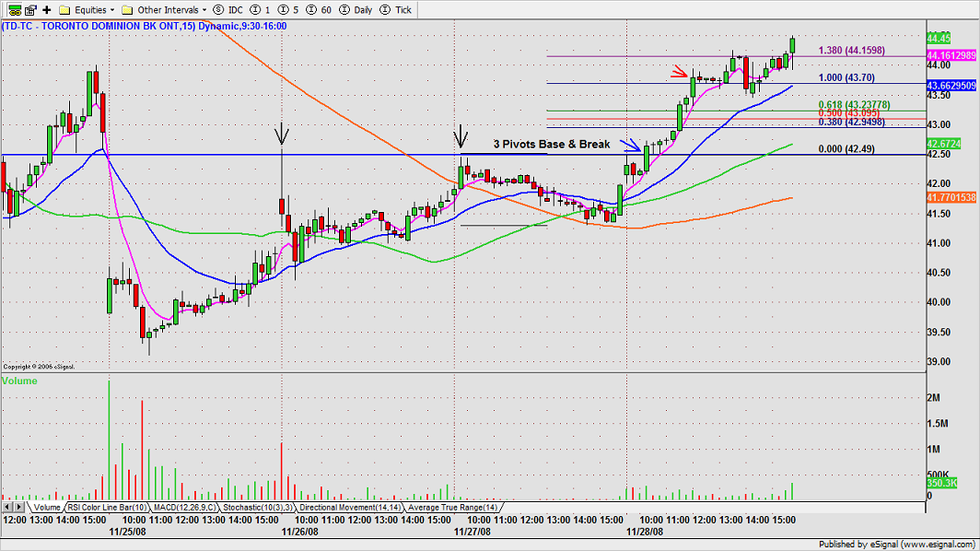Click the green 350.3K volume tag

pyautogui.click(x=942, y=483)
